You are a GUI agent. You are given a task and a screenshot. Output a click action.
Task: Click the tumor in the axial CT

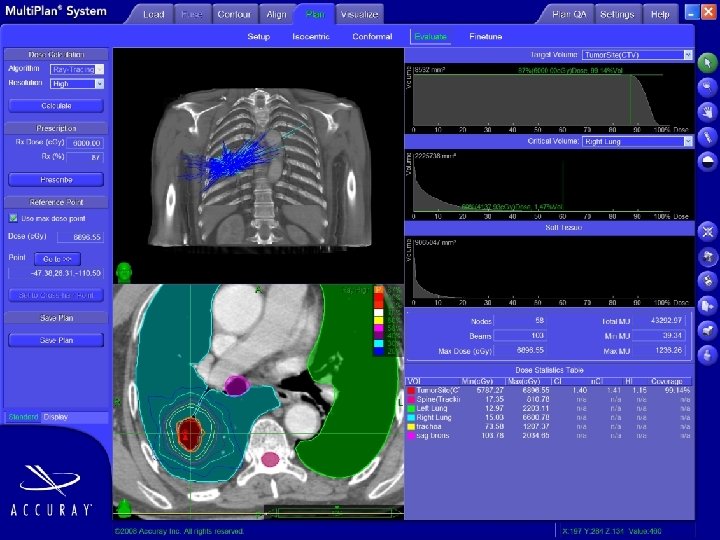pyautogui.click(x=190, y=433)
